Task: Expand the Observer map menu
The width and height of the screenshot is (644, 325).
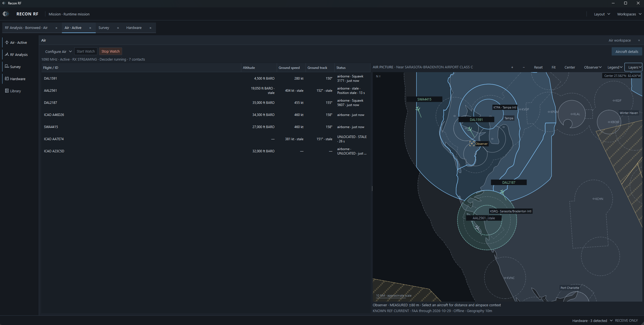Action: [x=593, y=67]
